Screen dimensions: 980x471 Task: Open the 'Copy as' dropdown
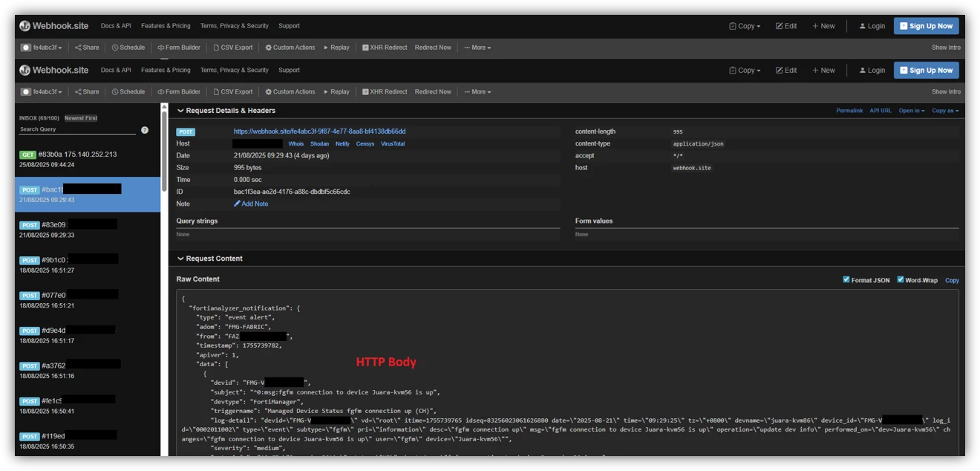tap(945, 111)
